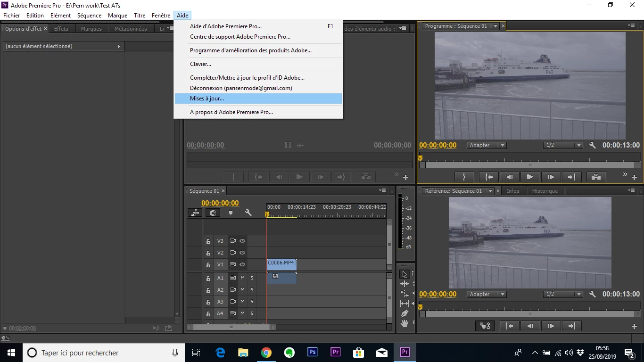Switch to the Effets tab
Image resolution: width=644 pixels, height=362 pixels.
tap(61, 29)
